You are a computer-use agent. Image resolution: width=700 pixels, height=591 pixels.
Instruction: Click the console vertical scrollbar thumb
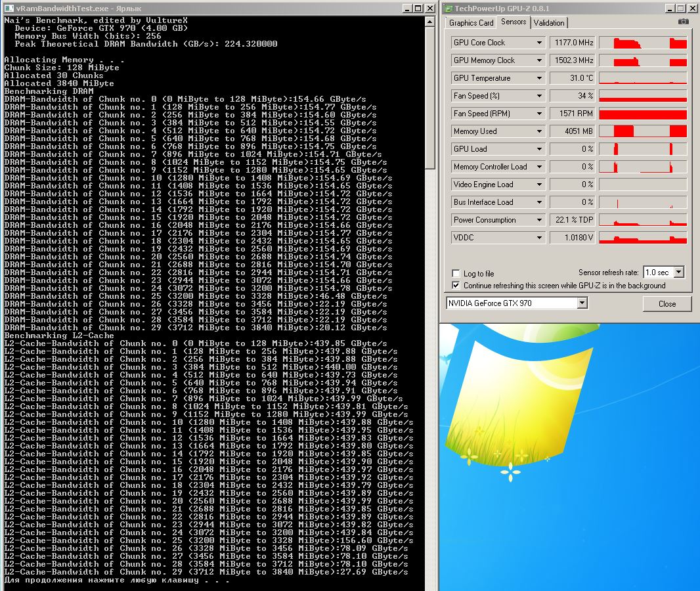click(429, 98)
